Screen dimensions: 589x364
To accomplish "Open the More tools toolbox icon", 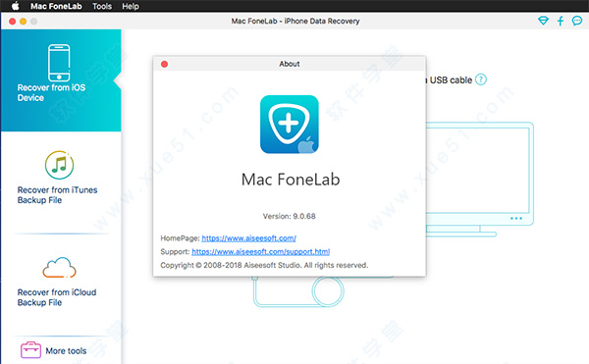I will tap(30, 350).
